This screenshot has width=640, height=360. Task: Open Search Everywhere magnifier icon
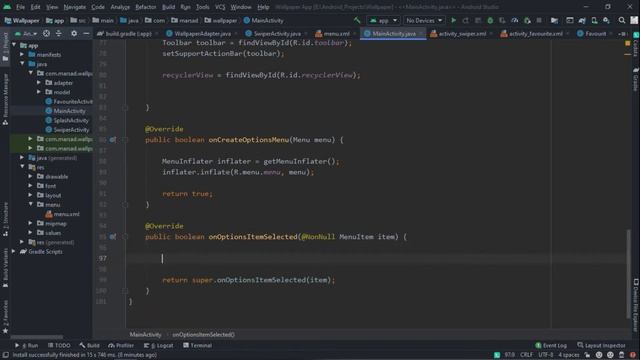(x=622, y=20)
